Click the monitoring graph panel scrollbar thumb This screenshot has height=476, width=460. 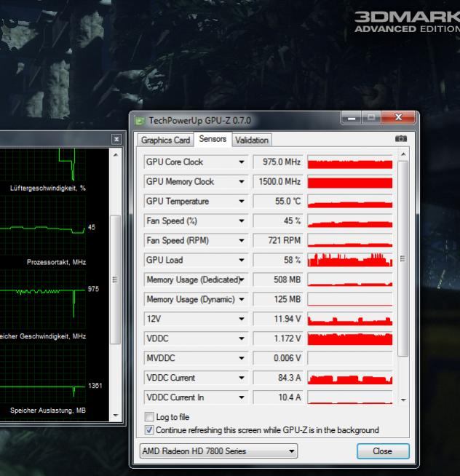pos(115,279)
